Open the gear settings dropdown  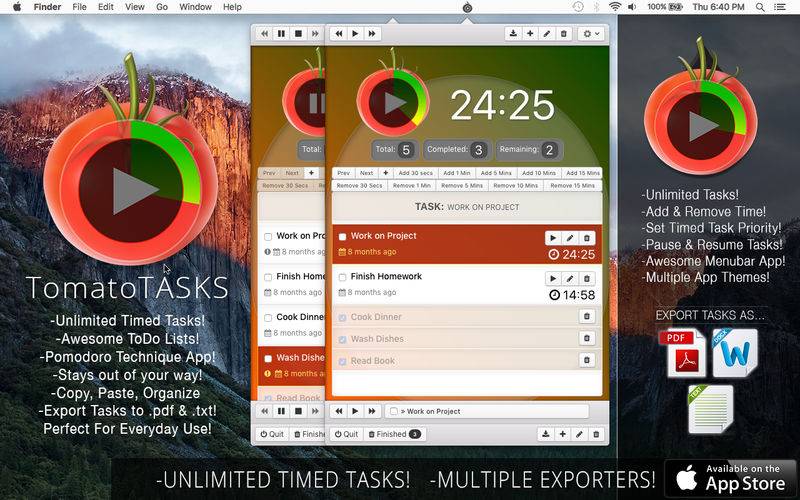click(x=591, y=34)
